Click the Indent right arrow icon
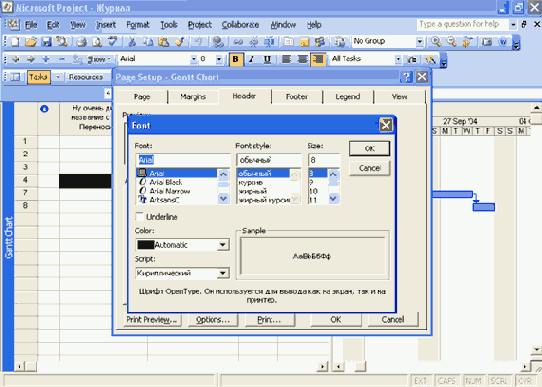 point(31,59)
